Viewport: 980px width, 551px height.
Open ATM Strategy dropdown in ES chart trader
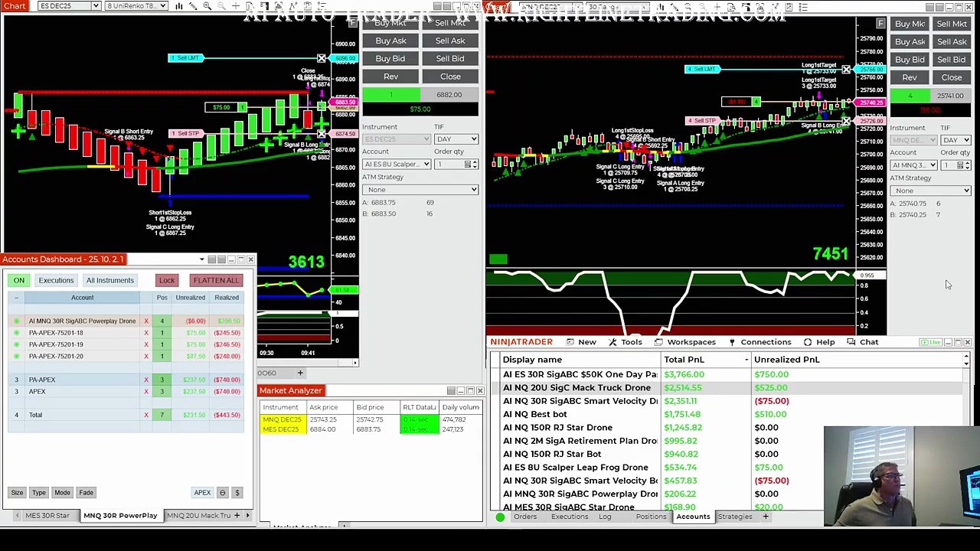pyautogui.click(x=420, y=190)
